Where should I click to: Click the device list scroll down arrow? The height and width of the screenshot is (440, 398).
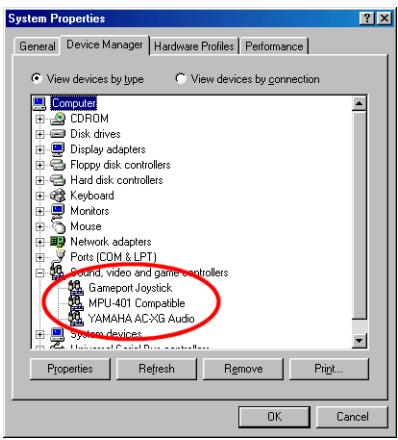pos(359,340)
